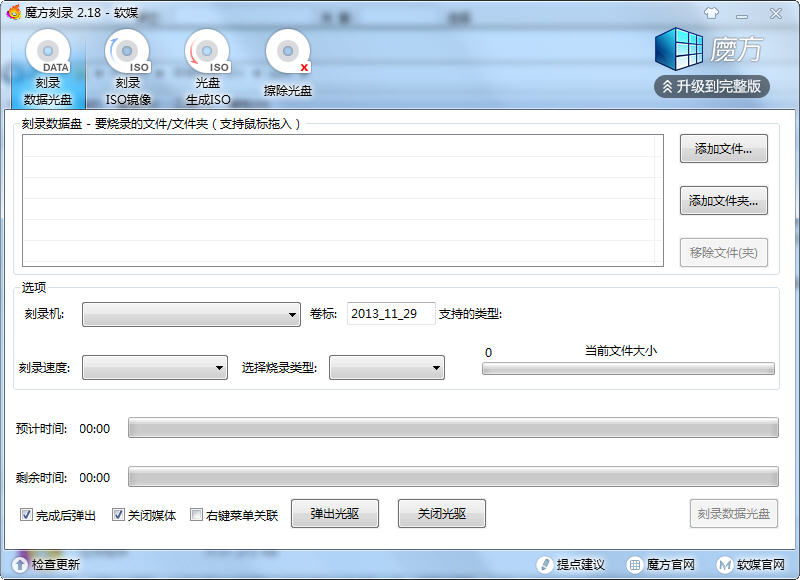The image size is (800, 580).
Task: Expand the 刻录机 drive dropdown
Action: coord(191,314)
